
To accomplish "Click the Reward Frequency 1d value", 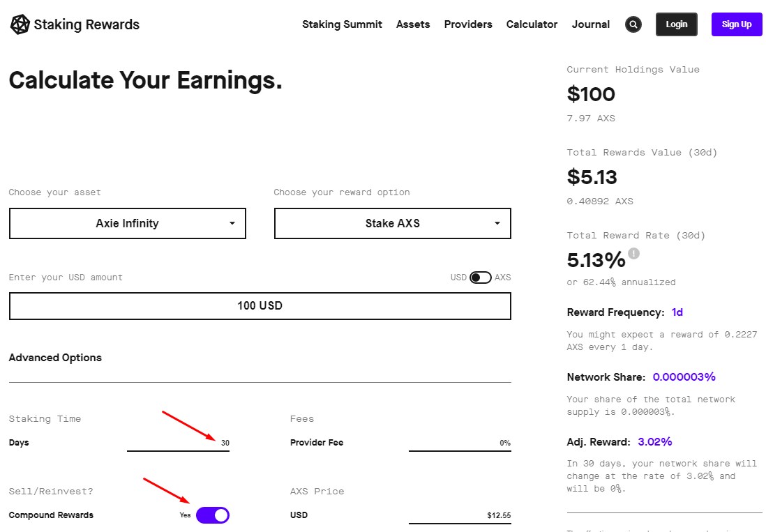I will coord(677,312).
